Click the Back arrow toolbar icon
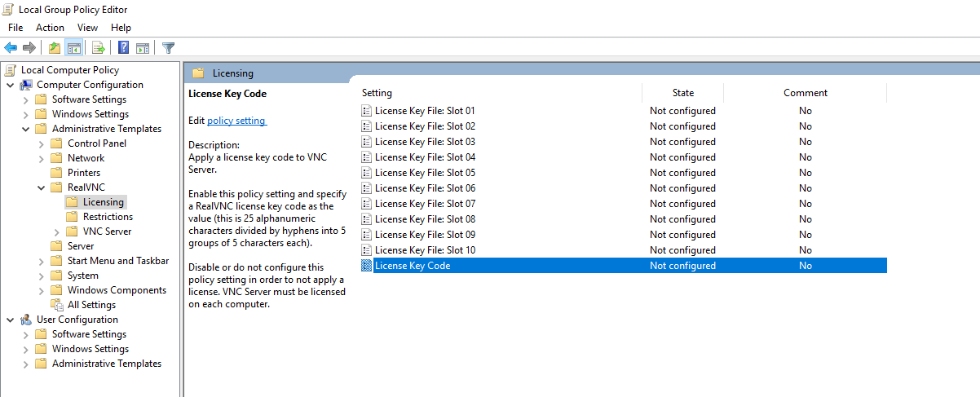The height and width of the screenshot is (397, 980). point(11,48)
